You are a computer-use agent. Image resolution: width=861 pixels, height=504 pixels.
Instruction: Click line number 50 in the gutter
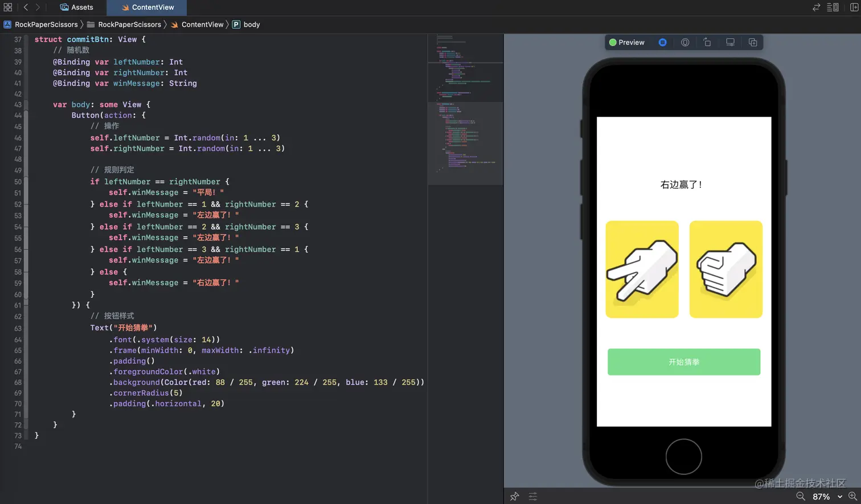(18, 182)
